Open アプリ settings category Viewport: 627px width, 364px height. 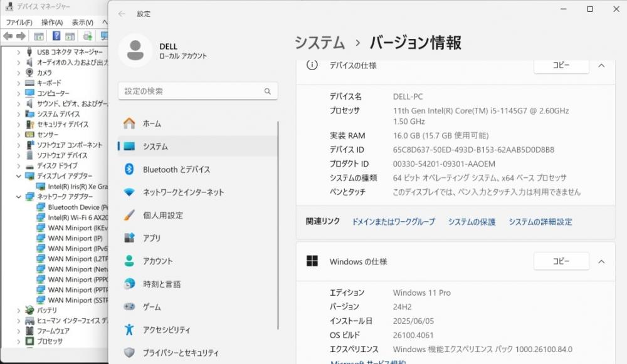[198, 238]
